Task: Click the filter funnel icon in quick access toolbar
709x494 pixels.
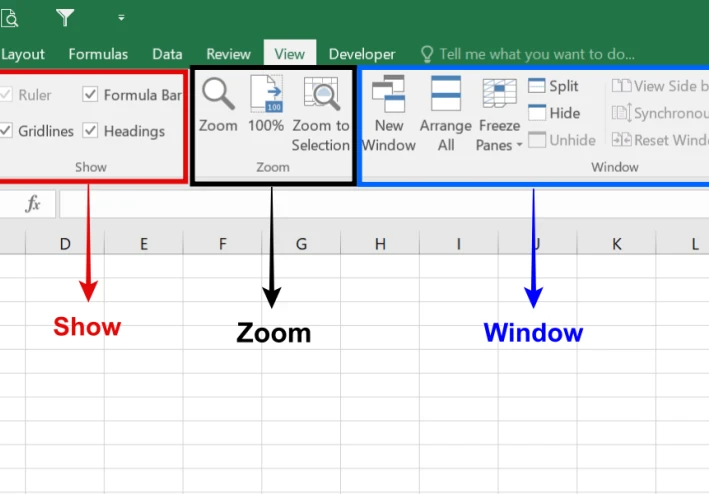Action: click(x=65, y=18)
